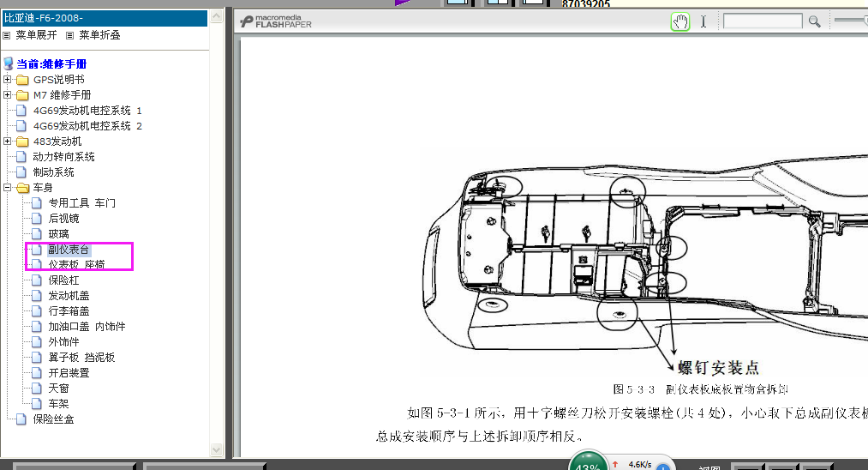Click the 当前:维修手册 root icon
Image resolution: width=868 pixels, height=470 pixels.
(9, 63)
